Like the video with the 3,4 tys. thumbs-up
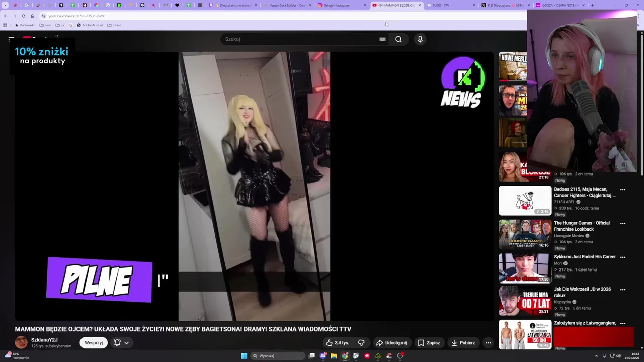 pos(337,343)
